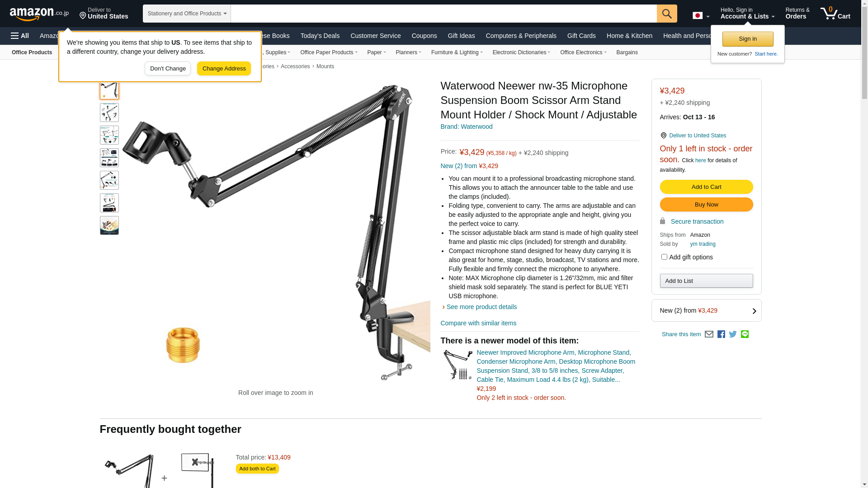Expand New (2) from ¥3,429 offers panel

click(706, 310)
